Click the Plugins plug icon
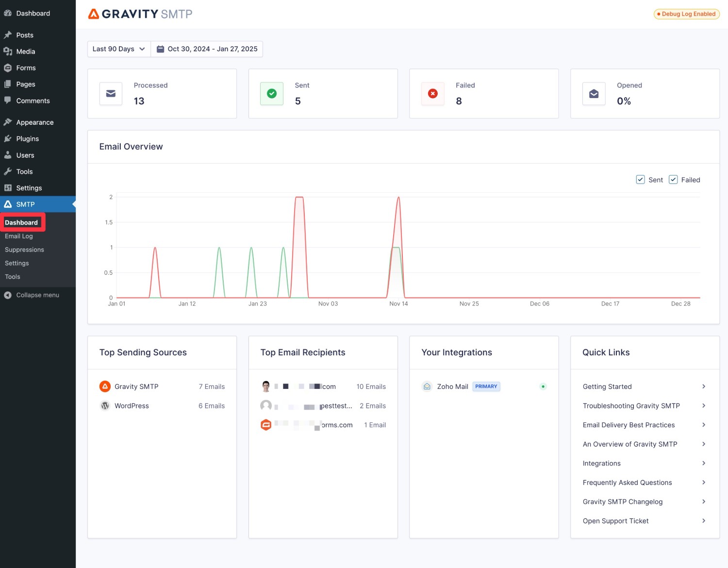This screenshot has height=568, width=728. 8,139
